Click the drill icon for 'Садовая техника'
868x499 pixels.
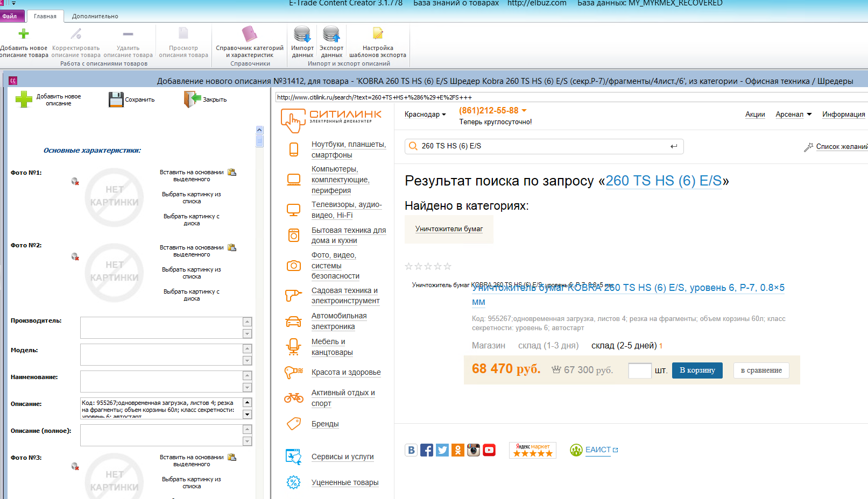click(293, 295)
